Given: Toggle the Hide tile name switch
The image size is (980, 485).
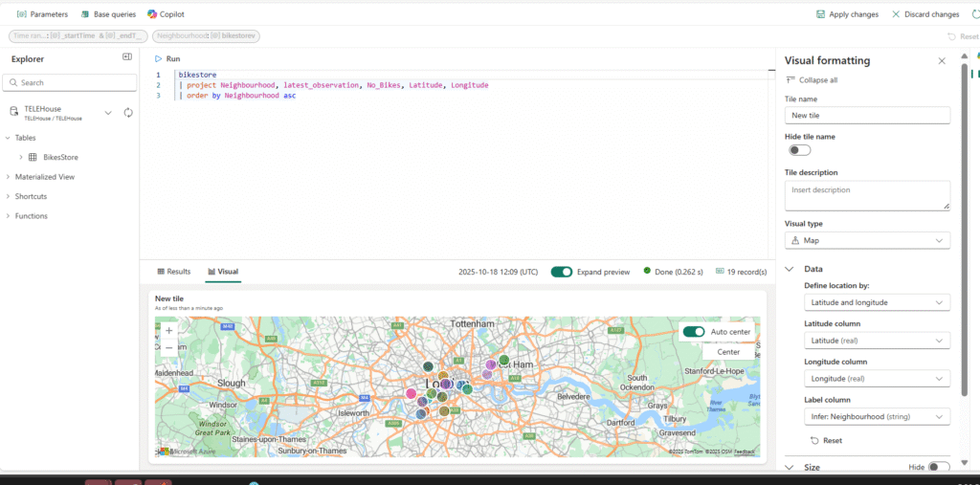Looking at the screenshot, I should pyautogui.click(x=799, y=150).
